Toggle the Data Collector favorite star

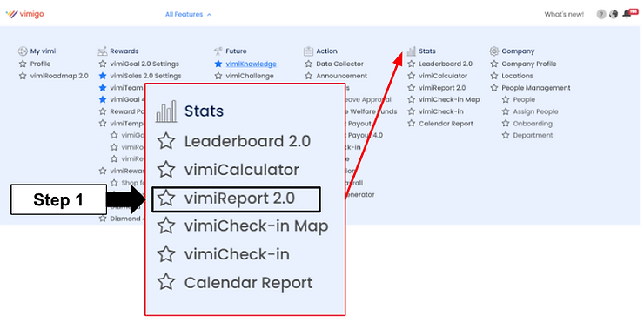(x=308, y=64)
